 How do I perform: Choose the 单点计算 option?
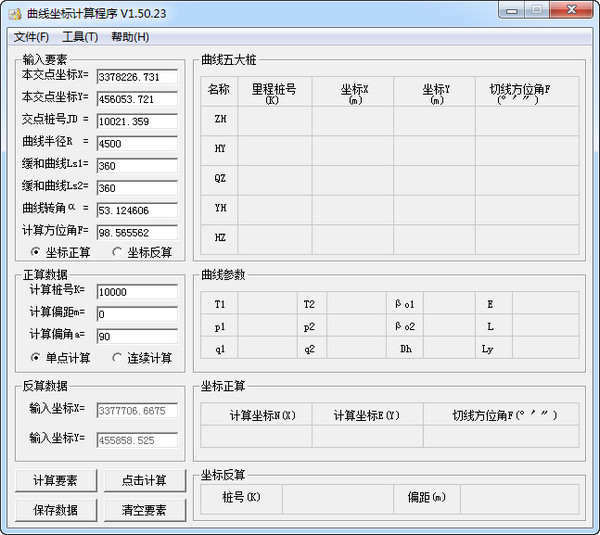coord(37,357)
